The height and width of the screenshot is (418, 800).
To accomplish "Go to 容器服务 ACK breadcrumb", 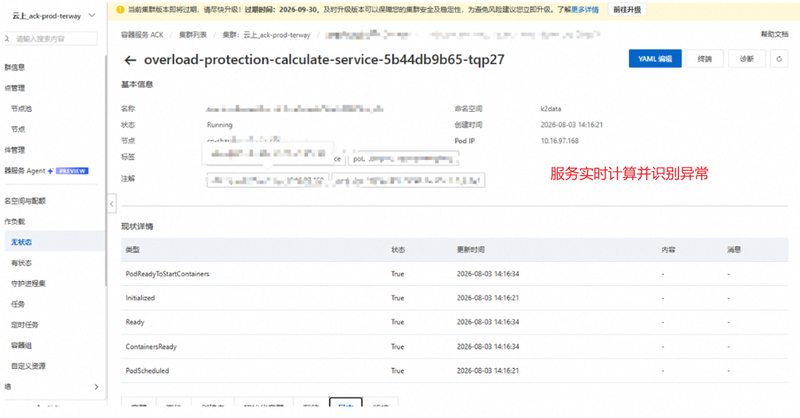I will coord(142,35).
